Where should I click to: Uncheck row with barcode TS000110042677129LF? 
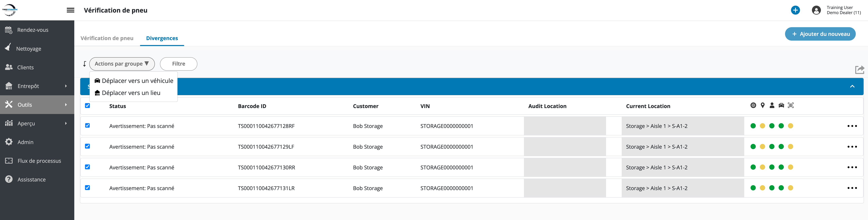click(88, 146)
